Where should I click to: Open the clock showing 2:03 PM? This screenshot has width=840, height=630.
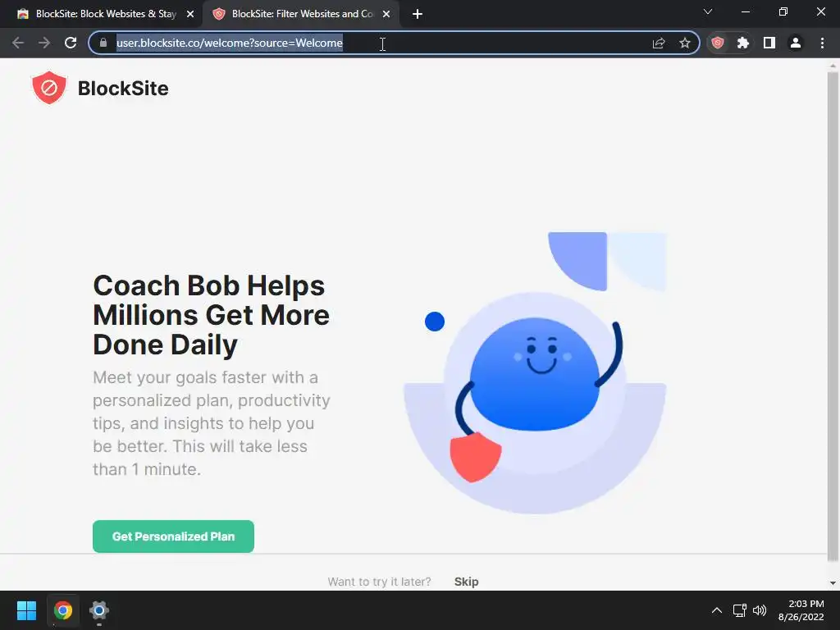pos(801,610)
